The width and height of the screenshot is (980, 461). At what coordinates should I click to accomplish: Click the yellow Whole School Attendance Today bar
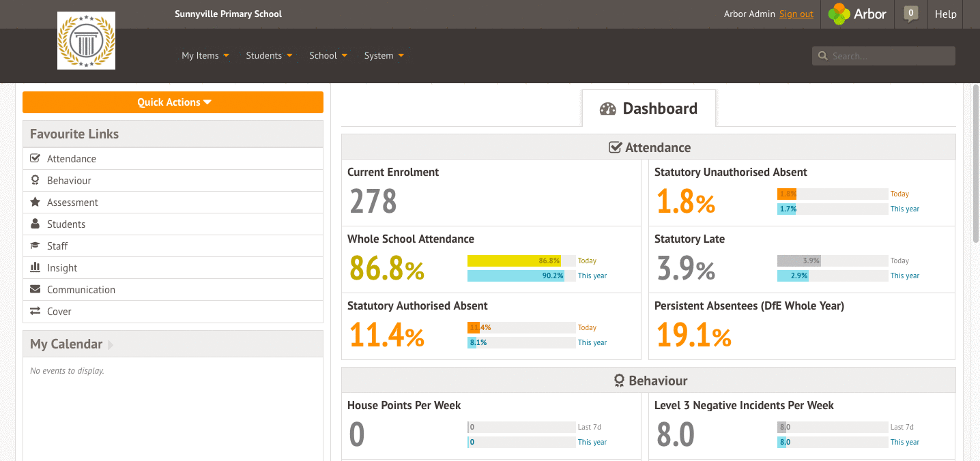coord(513,261)
